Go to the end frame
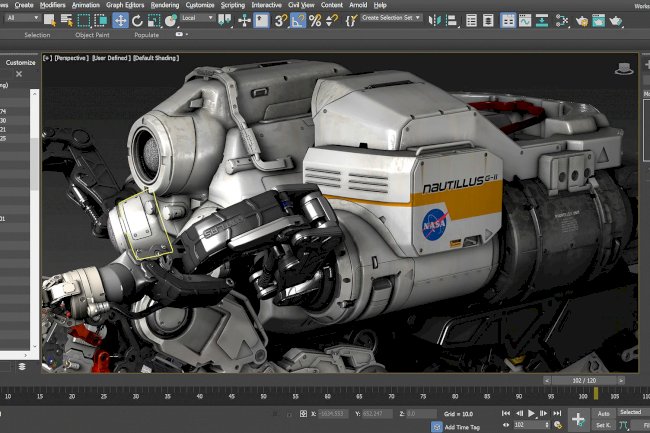The height and width of the screenshot is (433, 650). (557, 413)
